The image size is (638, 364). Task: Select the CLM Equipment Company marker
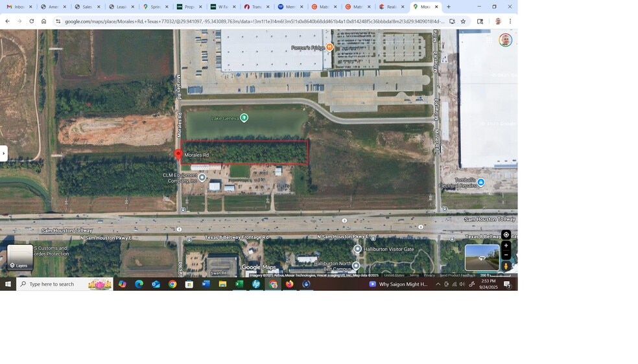point(202,177)
